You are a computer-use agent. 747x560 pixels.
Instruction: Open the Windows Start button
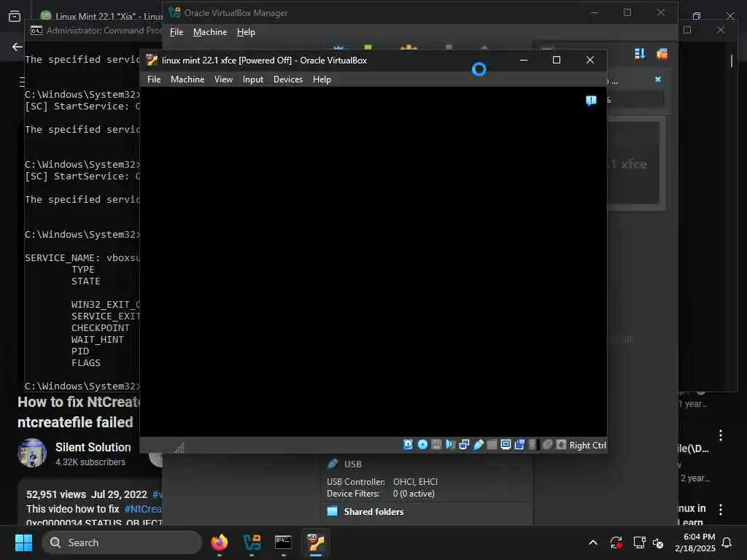point(23,542)
